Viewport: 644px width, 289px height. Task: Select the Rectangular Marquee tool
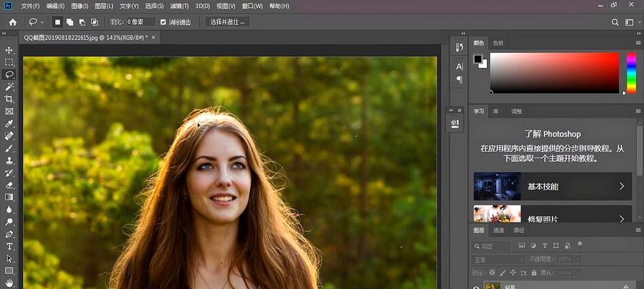9,62
